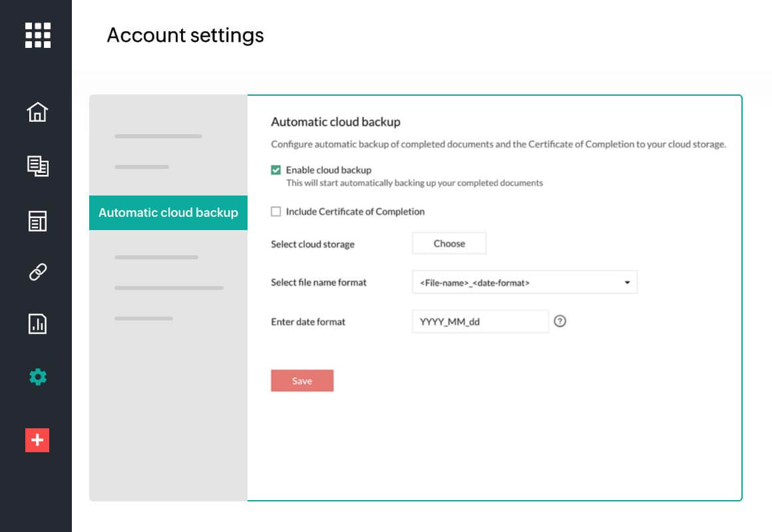772x532 pixels.
Task: Expand the file name format dropdown
Action: pyautogui.click(x=524, y=283)
